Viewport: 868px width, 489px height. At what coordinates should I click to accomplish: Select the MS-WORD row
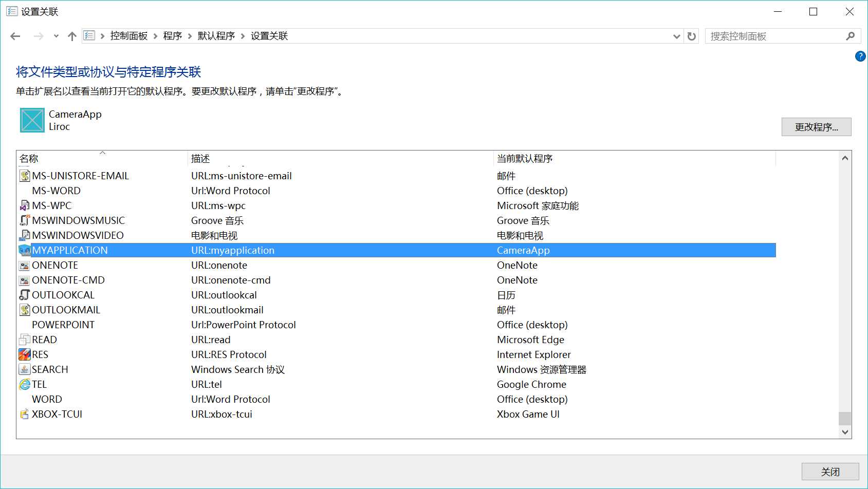click(x=396, y=191)
